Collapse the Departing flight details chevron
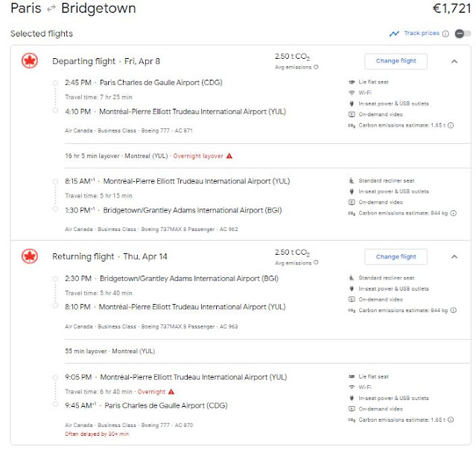Image resolution: width=476 pixels, height=450 pixels. (x=454, y=61)
